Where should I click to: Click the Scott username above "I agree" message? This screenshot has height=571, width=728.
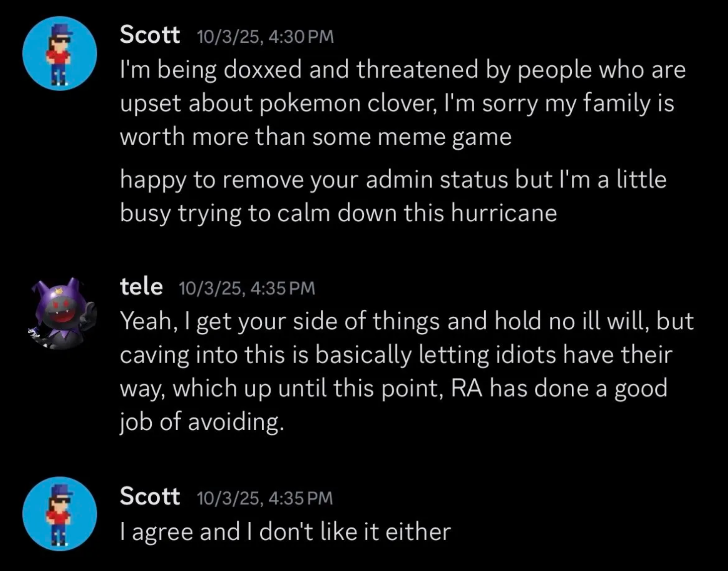pos(150,496)
